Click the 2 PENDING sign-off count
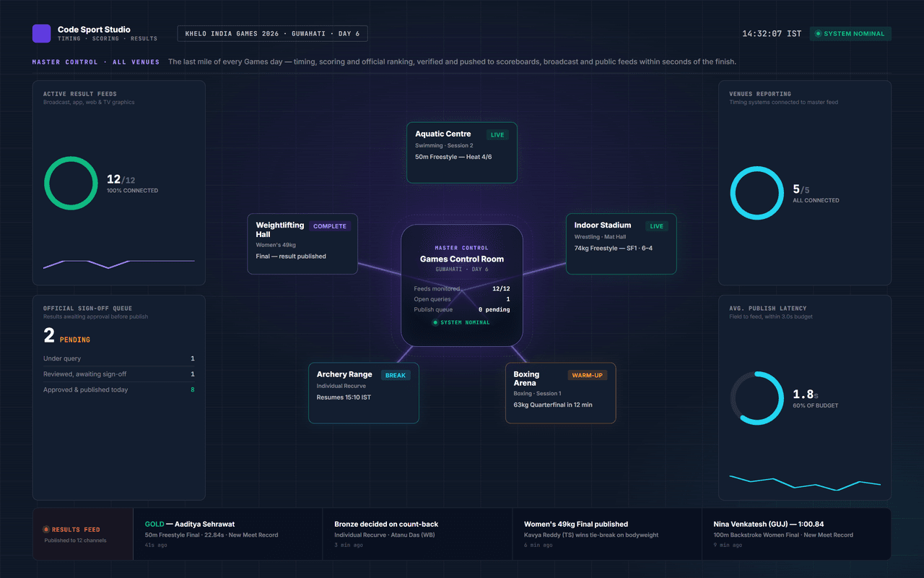924x578 pixels. click(67, 336)
